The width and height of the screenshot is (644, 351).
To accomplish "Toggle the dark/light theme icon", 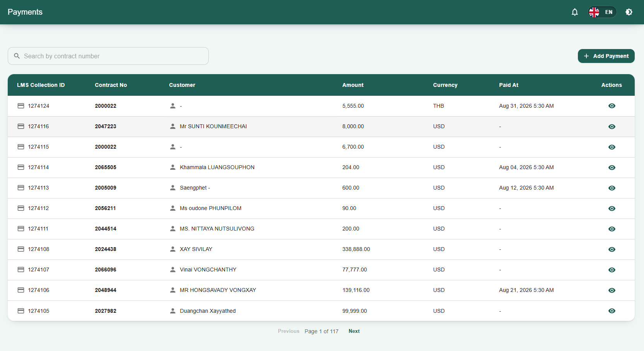I will coord(629,12).
